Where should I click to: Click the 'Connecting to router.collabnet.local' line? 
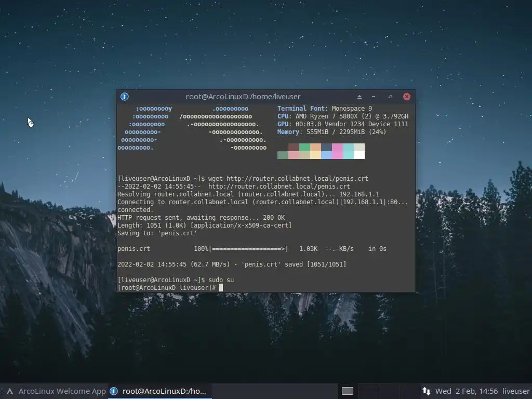point(262,202)
